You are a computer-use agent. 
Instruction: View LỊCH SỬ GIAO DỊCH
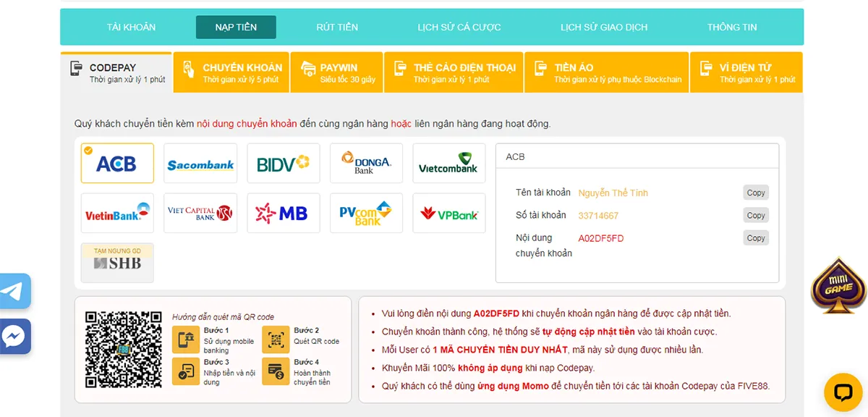click(604, 27)
